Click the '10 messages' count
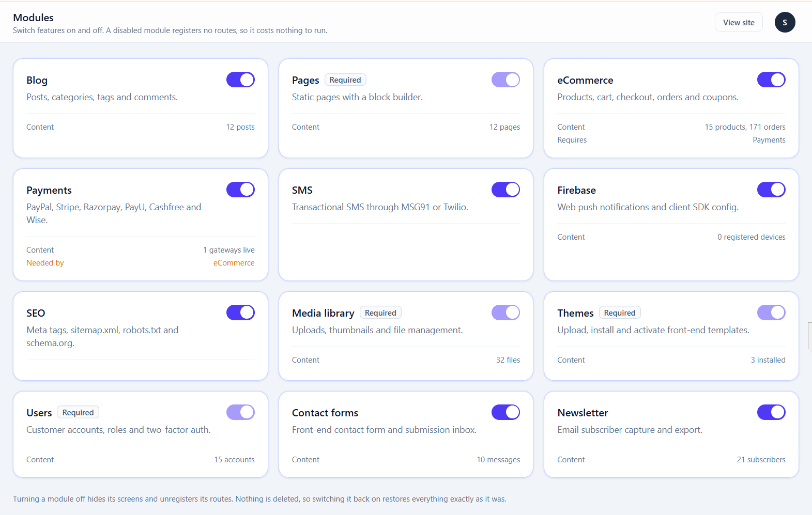The width and height of the screenshot is (812, 515). 498,460
